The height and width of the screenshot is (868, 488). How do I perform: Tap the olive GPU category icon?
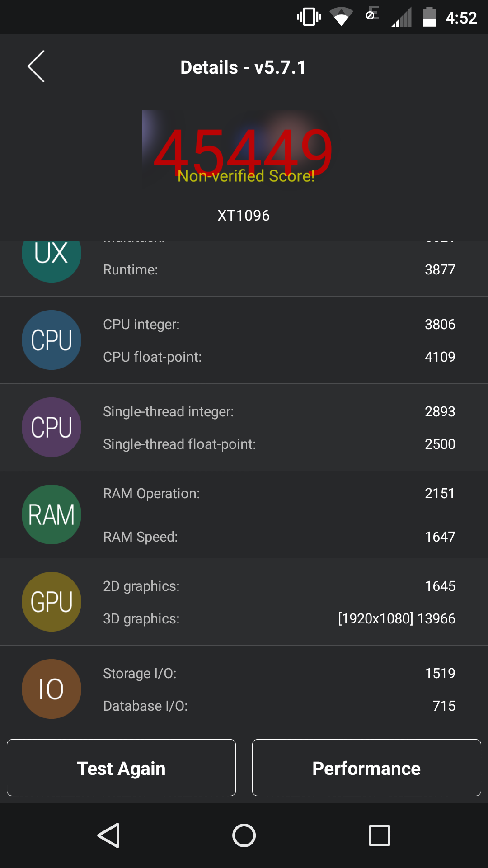[x=52, y=602]
